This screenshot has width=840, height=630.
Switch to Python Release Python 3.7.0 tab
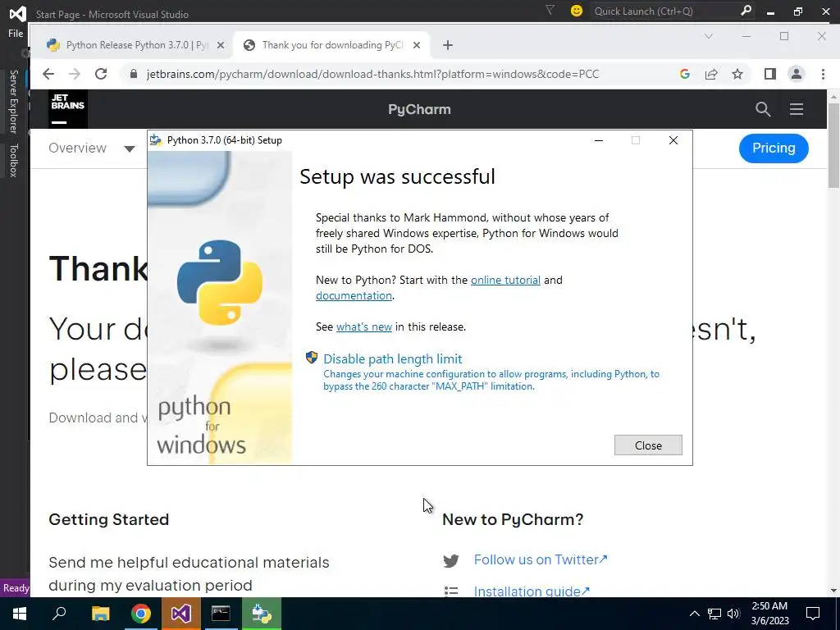(129, 45)
